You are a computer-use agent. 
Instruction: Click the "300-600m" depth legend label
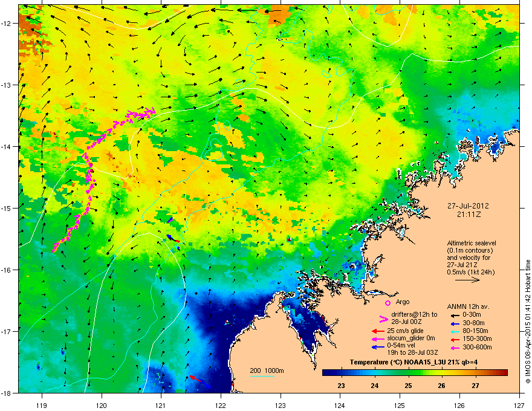click(x=477, y=347)
